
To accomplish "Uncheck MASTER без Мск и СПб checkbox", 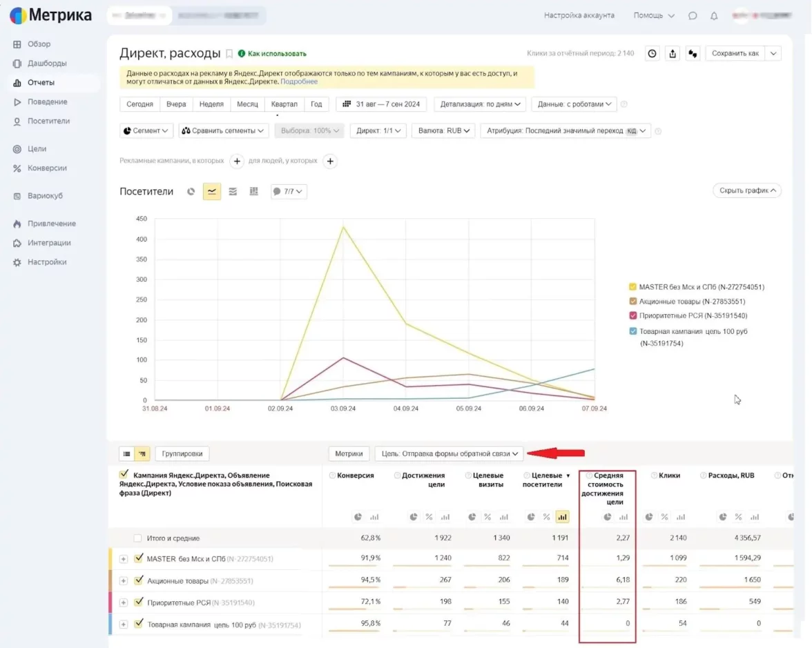I will 139,558.
